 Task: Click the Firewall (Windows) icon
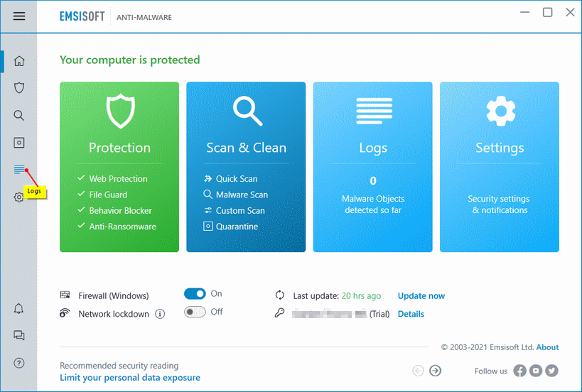coord(65,295)
